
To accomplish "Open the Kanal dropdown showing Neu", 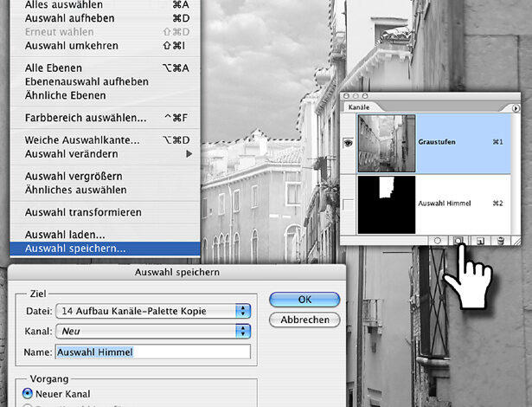I will pos(153,332).
